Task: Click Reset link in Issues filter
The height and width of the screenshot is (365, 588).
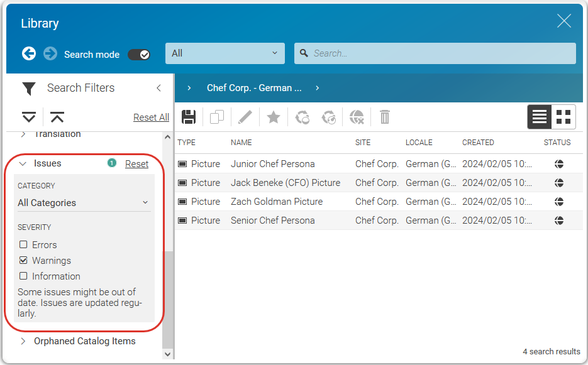Action: click(136, 164)
